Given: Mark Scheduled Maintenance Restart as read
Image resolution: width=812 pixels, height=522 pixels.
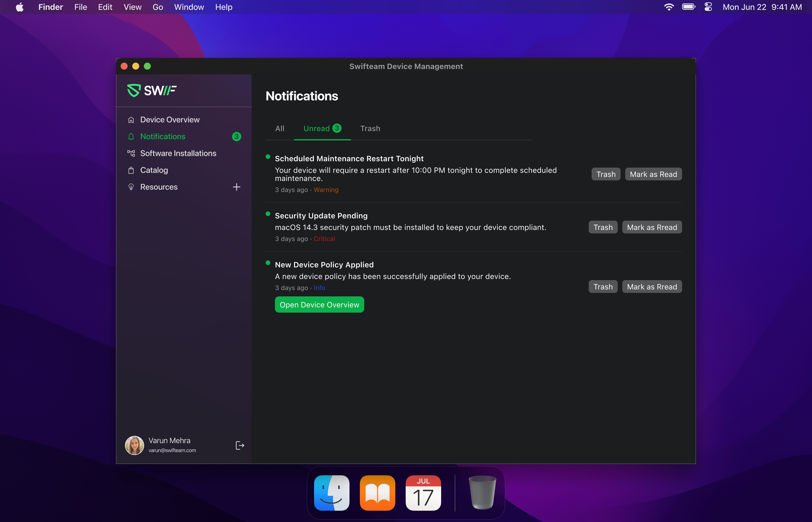Looking at the screenshot, I should (653, 174).
